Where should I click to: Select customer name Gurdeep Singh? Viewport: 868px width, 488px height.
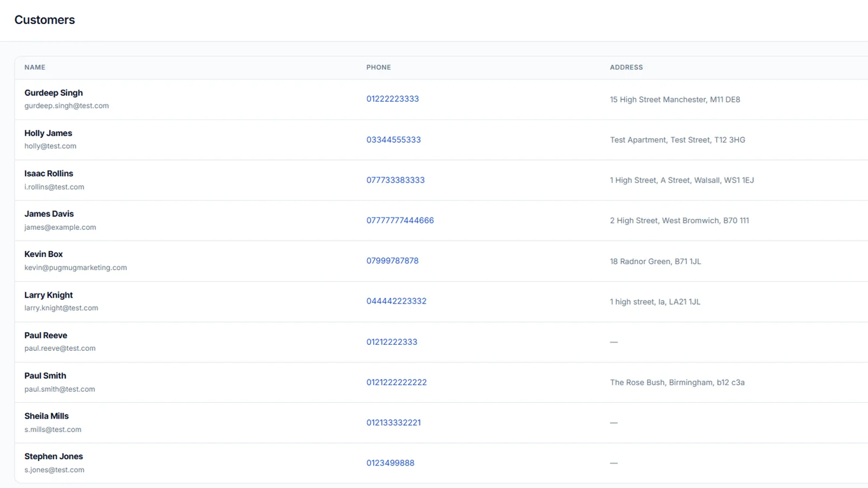(54, 93)
